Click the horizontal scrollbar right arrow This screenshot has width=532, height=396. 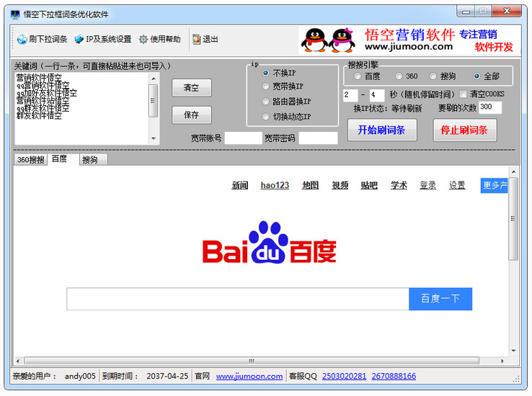coord(502,361)
